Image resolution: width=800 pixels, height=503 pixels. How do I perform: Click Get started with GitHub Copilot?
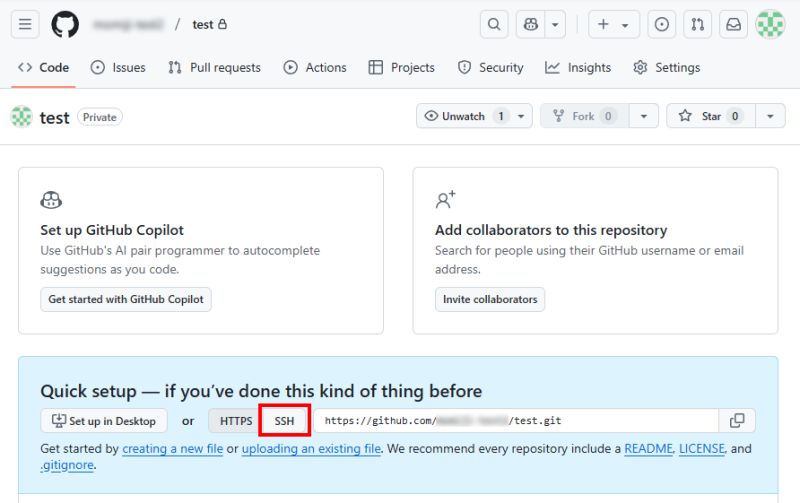click(126, 299)
